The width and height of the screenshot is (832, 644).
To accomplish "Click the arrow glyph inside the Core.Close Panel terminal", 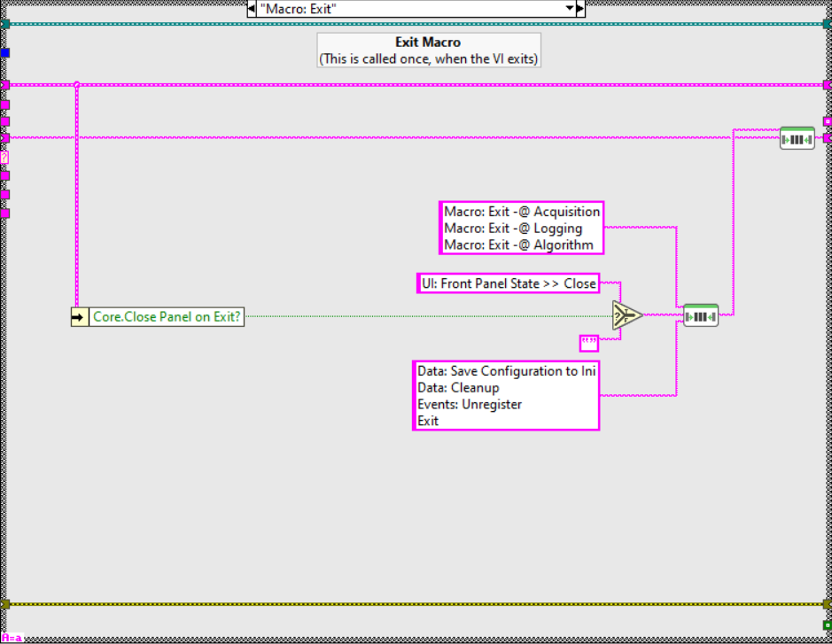I will pos(79,315).
